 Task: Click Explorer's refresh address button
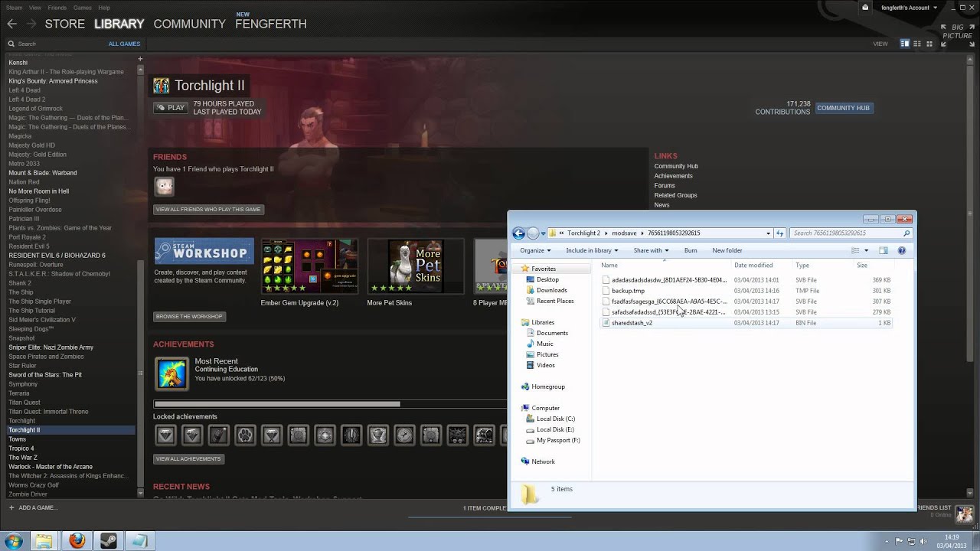click(x=780, y=233)
